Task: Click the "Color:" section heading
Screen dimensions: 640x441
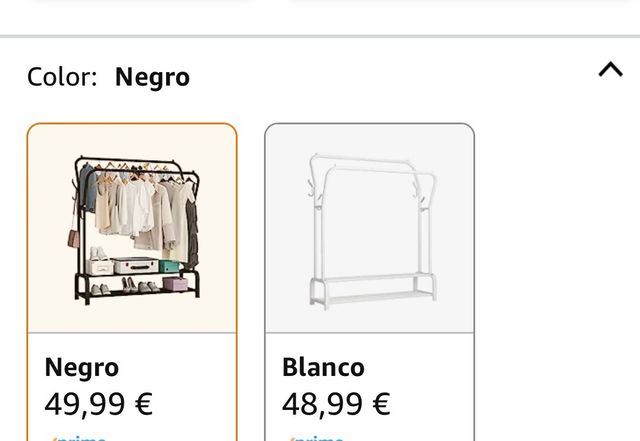Action: (62, 77)
